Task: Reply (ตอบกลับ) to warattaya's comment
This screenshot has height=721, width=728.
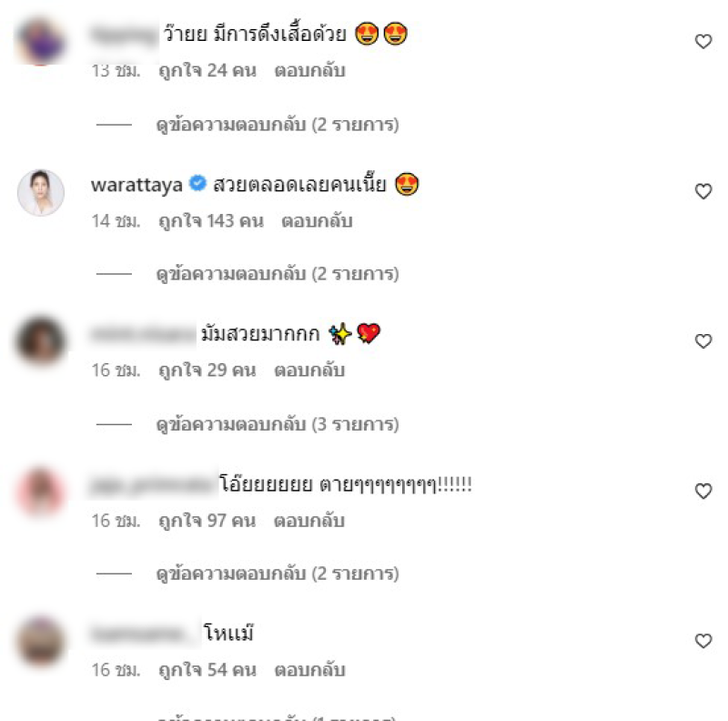Action: click(x=317, y=220)
